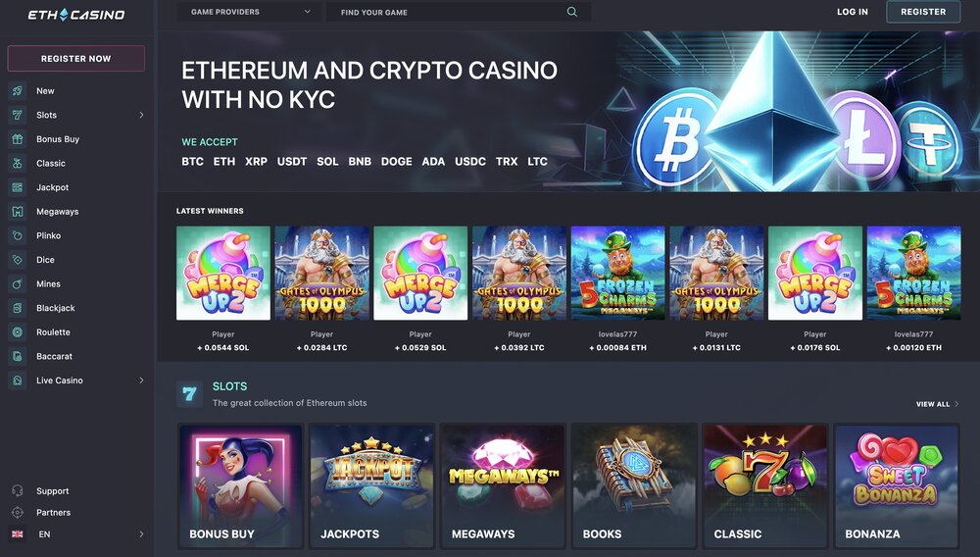980x557 pixels.
Task: Click the Support headset icon
Action: [x=18, y=490]
